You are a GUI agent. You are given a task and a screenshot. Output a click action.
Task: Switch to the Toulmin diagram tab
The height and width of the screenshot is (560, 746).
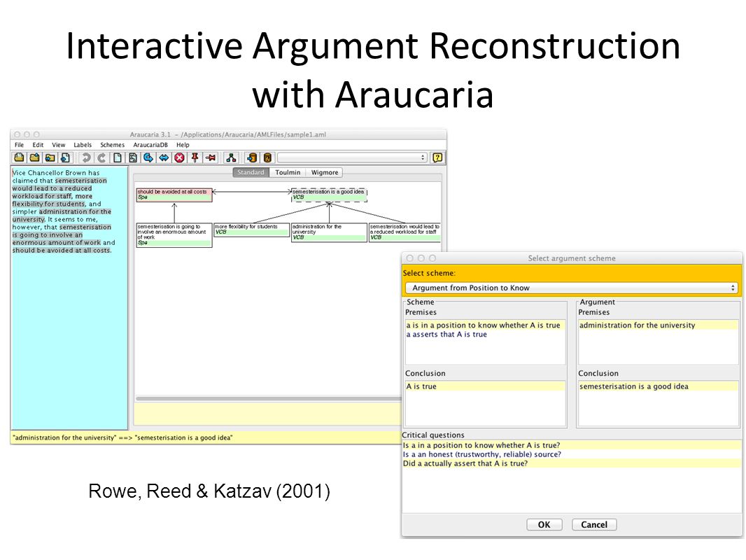tap(288, 172)
